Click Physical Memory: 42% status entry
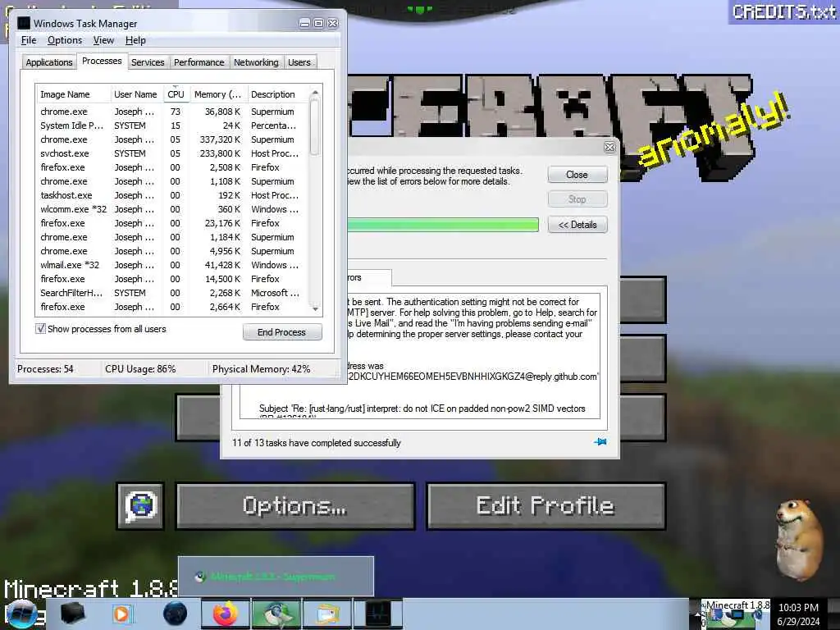The height and width of the screenshot is (630, 840). [x=262, y=369]
